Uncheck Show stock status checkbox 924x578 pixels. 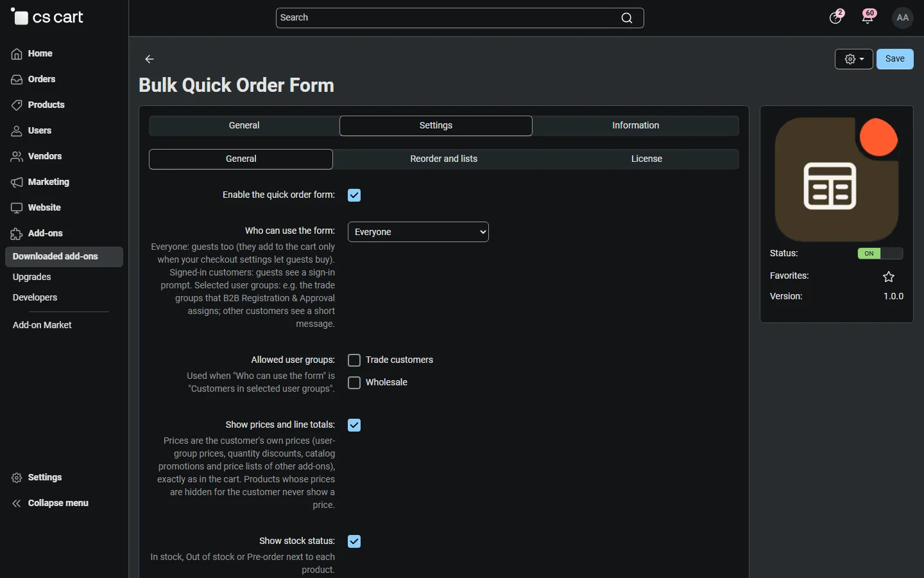point(354,541)
